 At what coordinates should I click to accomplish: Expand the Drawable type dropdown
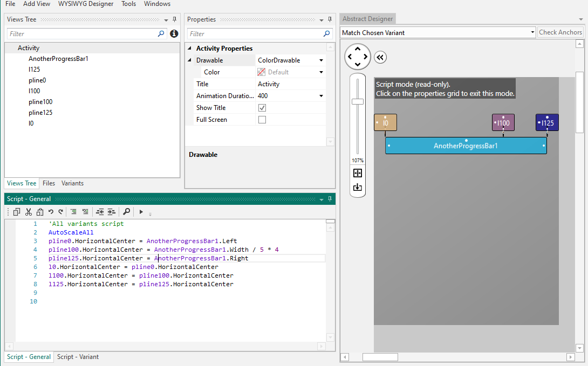tap(322, 60)
